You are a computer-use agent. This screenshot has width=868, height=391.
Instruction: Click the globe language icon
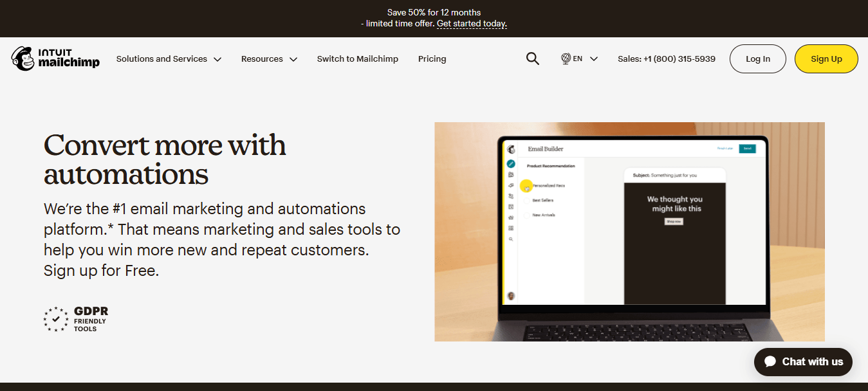[x=566, y=59]
